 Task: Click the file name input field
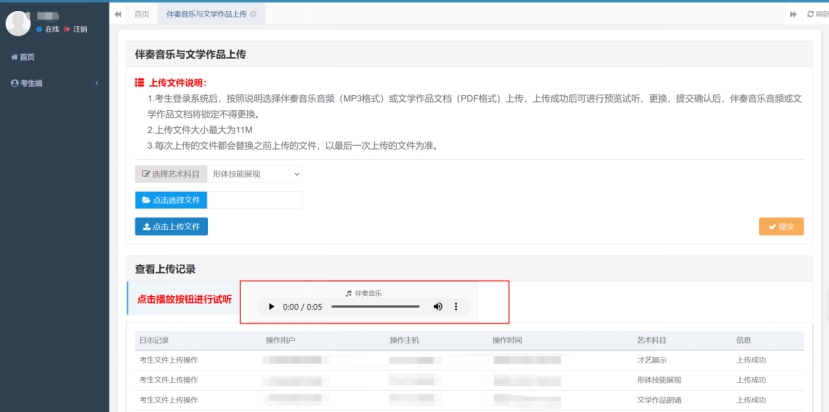254,200
